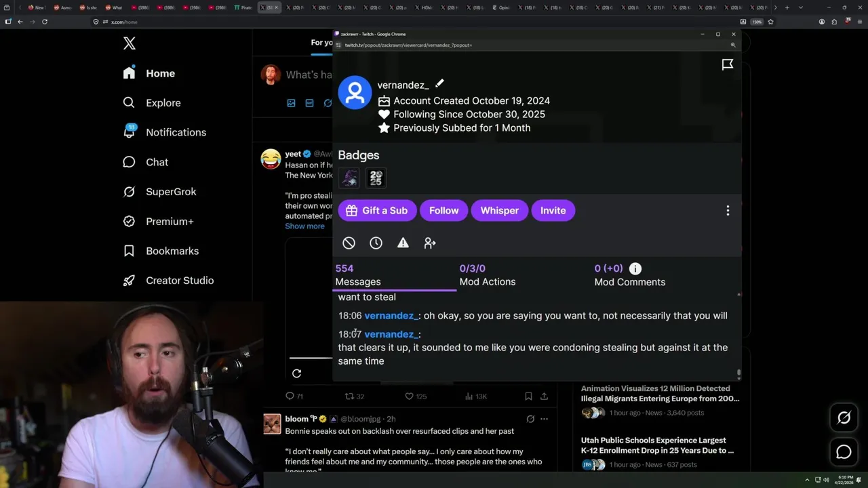Open the X logo in the sidebar
Image resolution: width=868 pixels, height=488 pixels.
pos(130,43)
